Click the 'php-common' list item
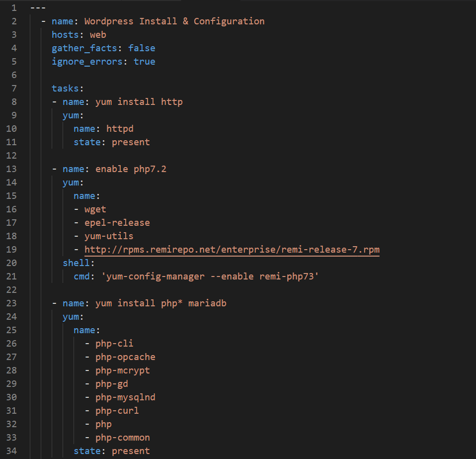Screen dimensions: 476x459 (x=123, y=438)
